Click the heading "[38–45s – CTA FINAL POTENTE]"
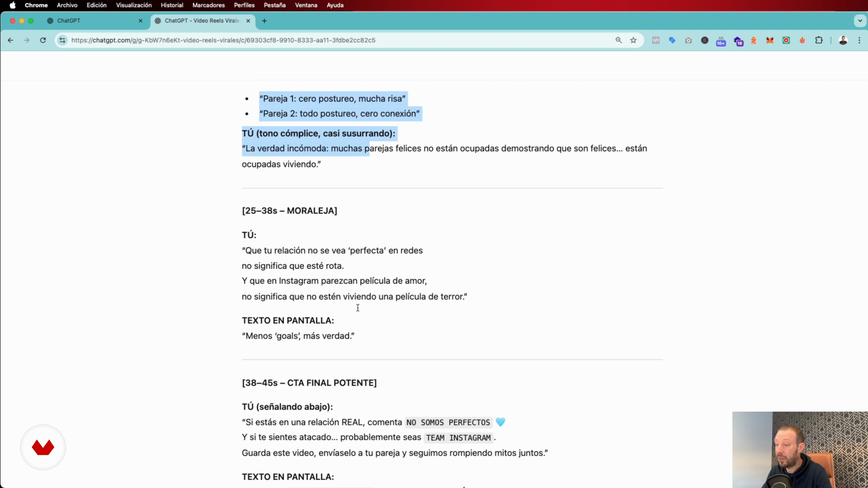 (309, 383)
